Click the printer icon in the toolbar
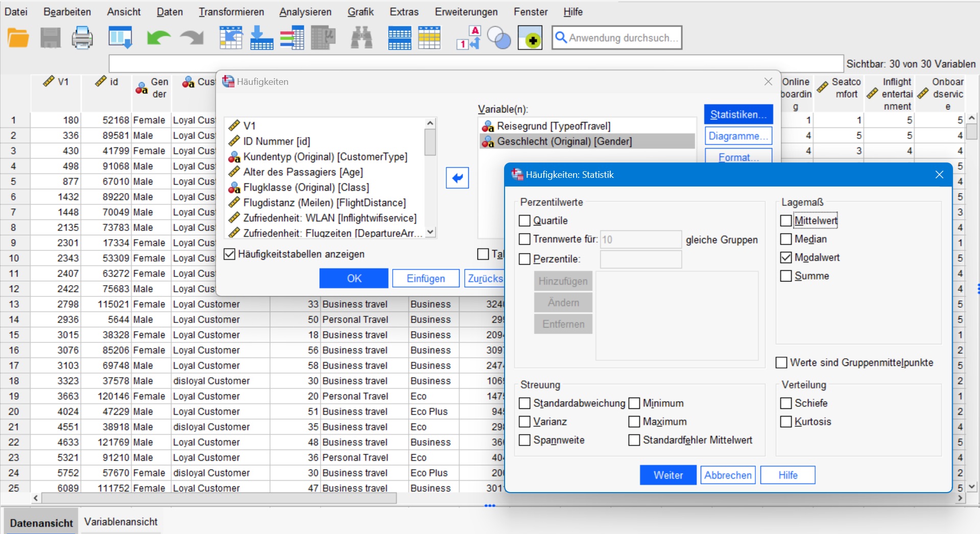 point(82,38)
